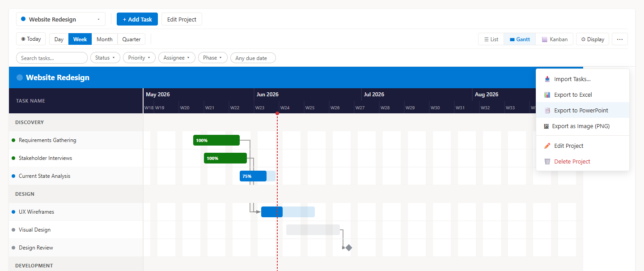Select the Visual Design task row

[76, 230]
